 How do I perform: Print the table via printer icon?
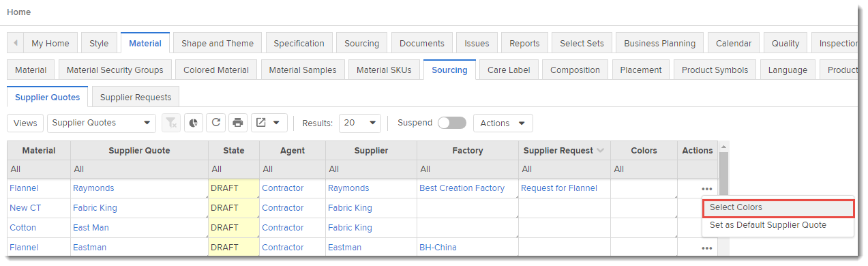click(238, 123)
